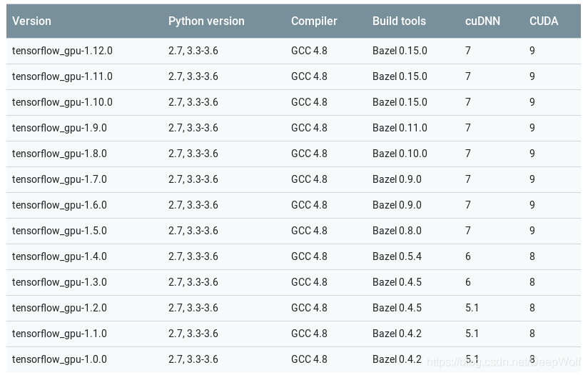Click CUDA value 9 in the 1.5.0 row
The height and width of the screenshot is (375, 588).
(x=532, y=231)
